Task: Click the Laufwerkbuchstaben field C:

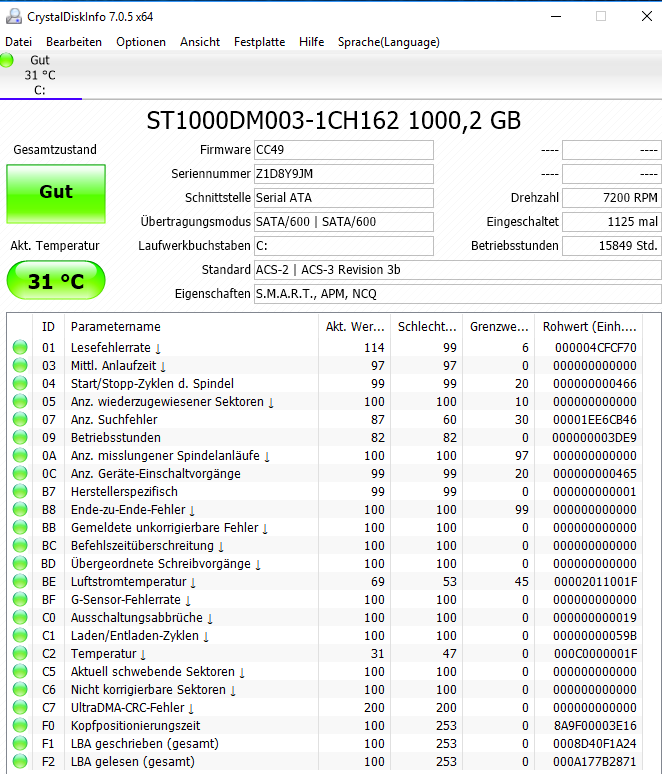Action: 344,246
